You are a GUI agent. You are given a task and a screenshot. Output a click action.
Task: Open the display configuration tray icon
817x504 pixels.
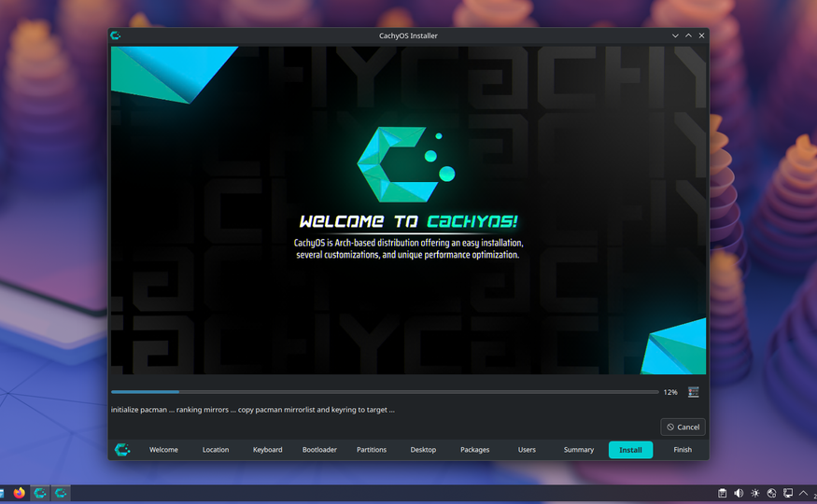pyautogui.click(x=788, y=493)
